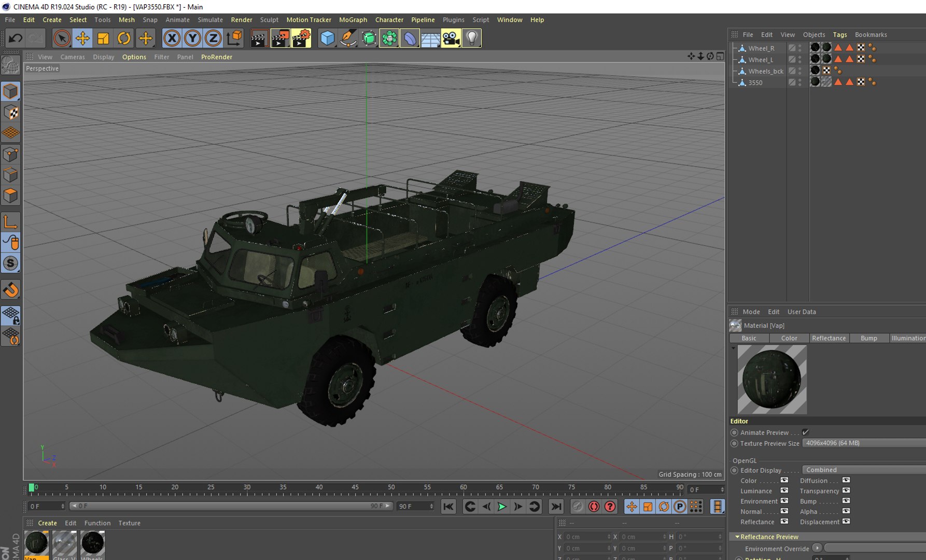Toggle the X axis lock
Screen dimensions: 926x560
pyautogui.click(x=172, y=38)
